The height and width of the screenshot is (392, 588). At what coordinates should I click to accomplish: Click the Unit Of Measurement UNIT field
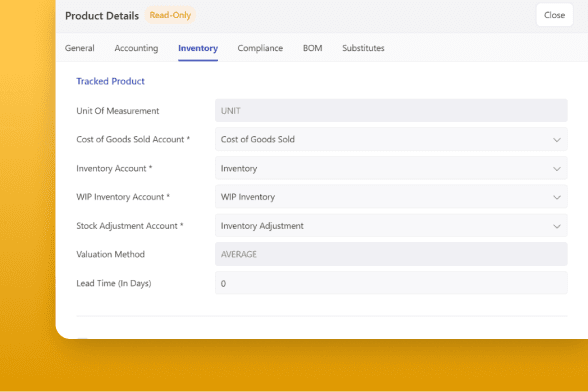[391, 111]
